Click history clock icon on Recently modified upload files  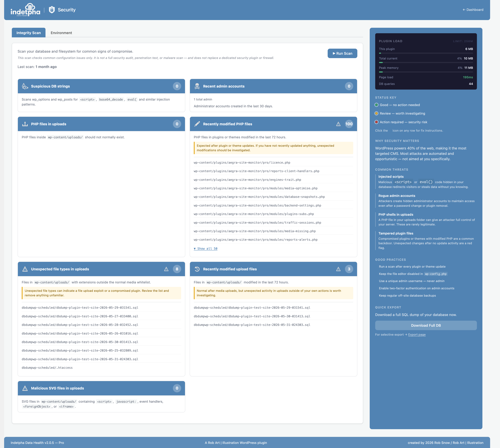click(197, 269)
